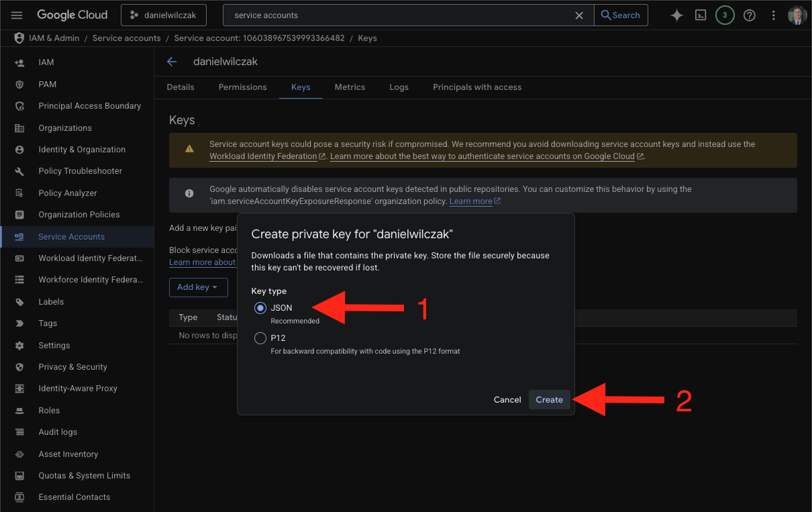The width and height of the screenshot is (812, 512).
Task: Switch to the Principals with access tab
Action: click(476, 87)
